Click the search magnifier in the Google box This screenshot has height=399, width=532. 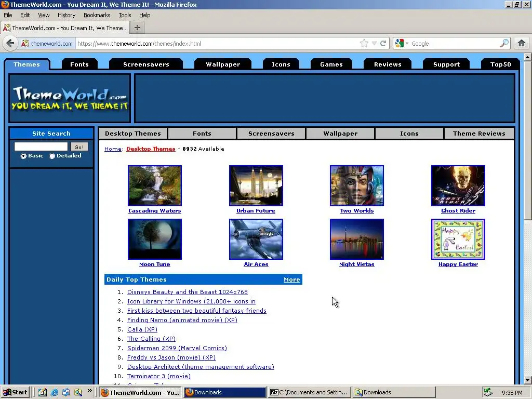[x=504, y=43]
